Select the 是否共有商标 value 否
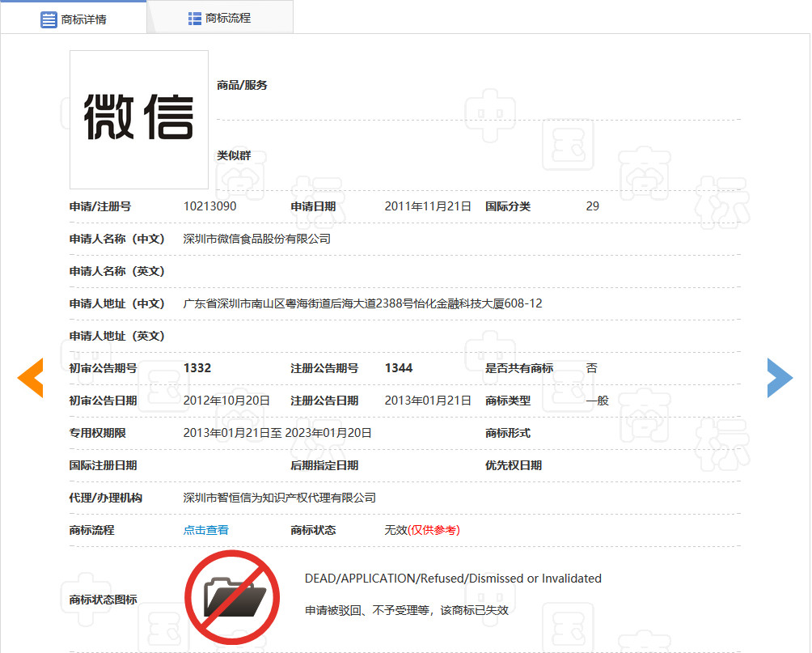Image resolution: width=812 pixels, height=653 pixels. point(592,368)
